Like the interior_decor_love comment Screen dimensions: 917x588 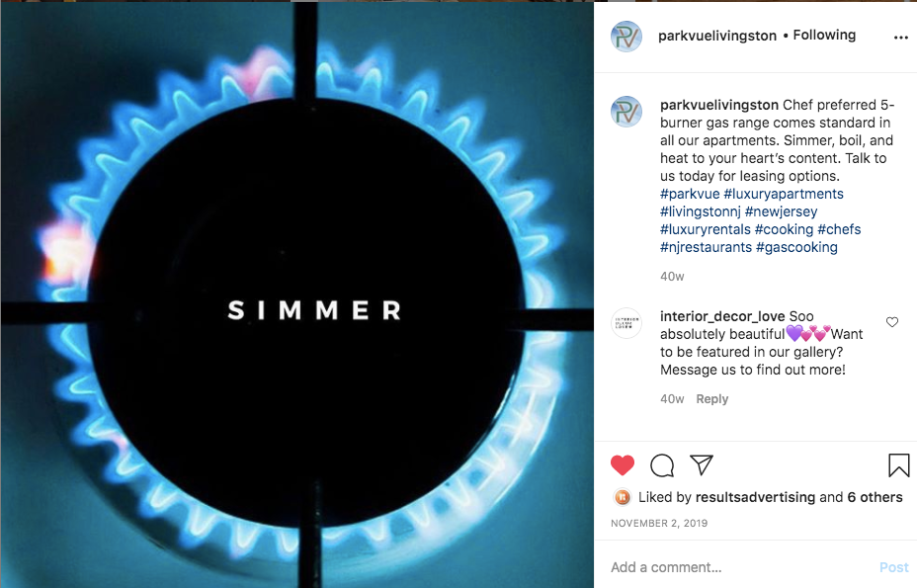[892, 322]
